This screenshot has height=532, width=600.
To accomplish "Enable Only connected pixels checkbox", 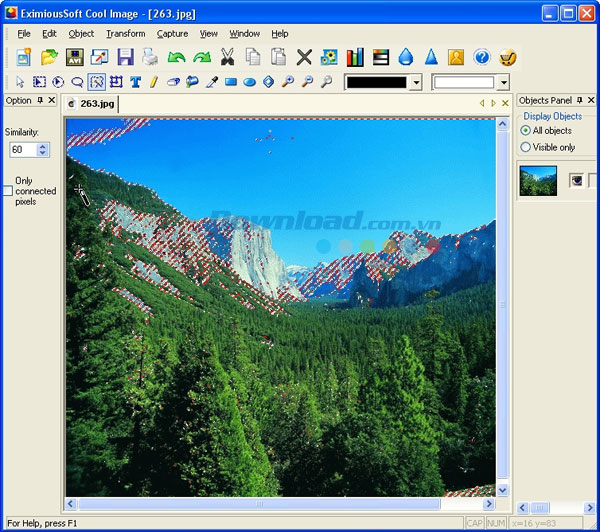I will pos(8,191).
